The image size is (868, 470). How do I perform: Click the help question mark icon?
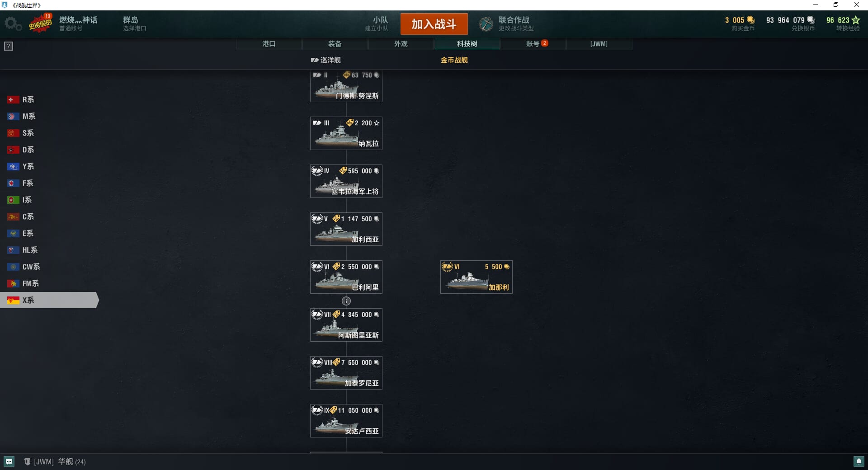point(9,46)
